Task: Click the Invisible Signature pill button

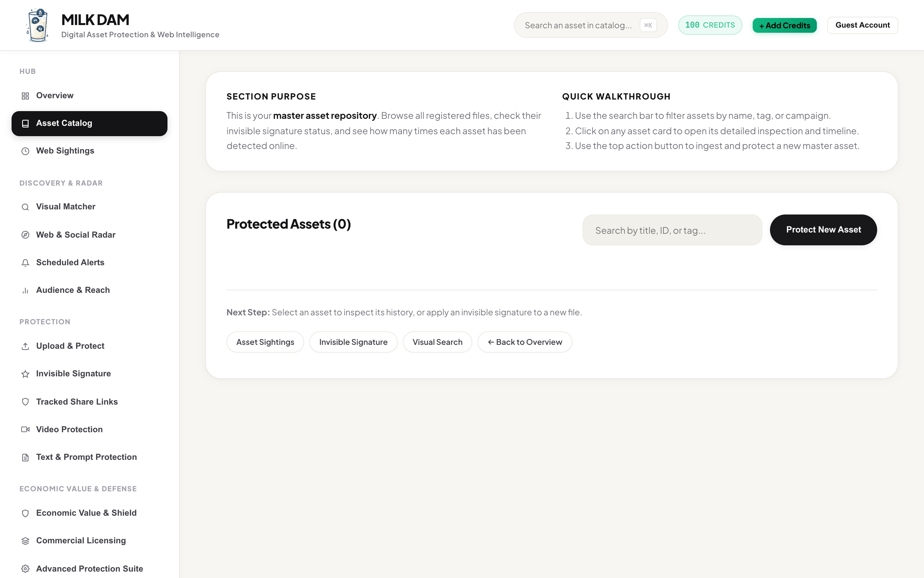Action: point(353,342)
